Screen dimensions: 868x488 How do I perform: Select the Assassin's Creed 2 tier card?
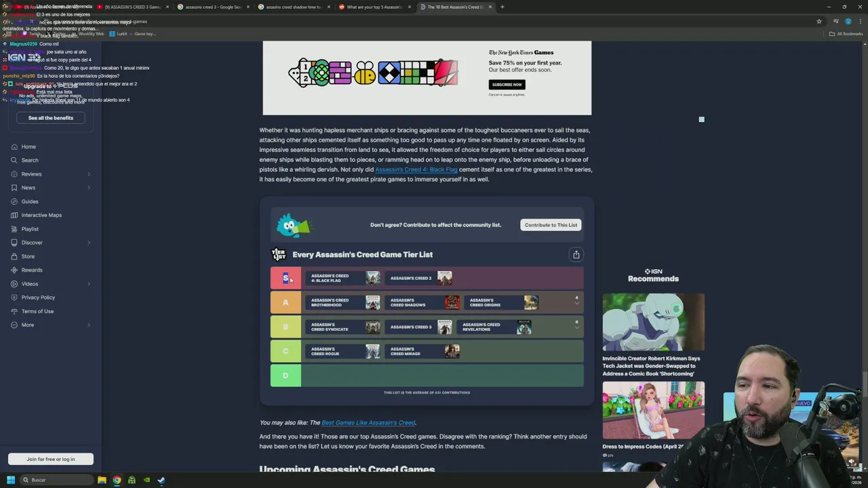pos(418,278)
